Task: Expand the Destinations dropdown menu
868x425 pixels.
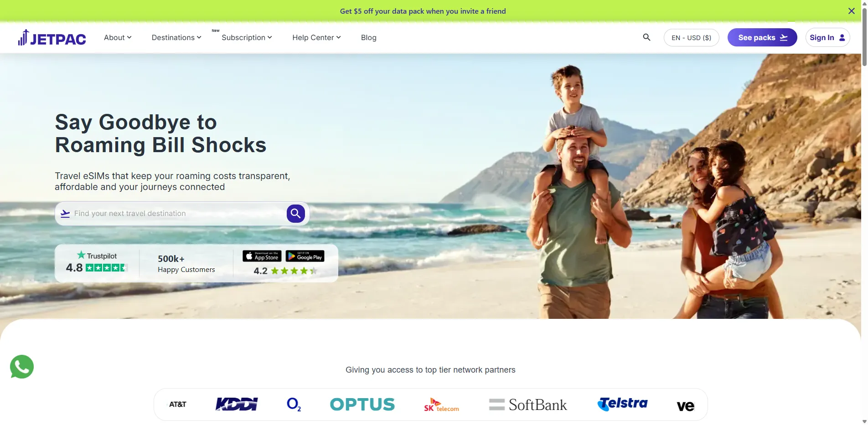Action: tap(176, 37)
